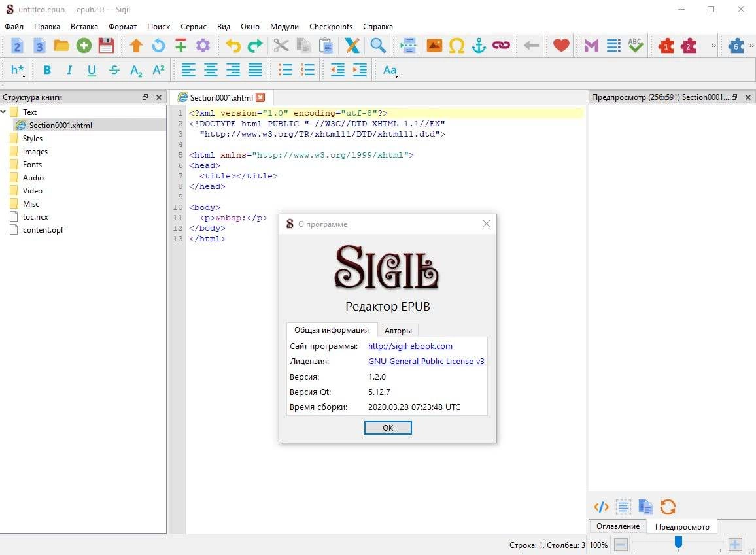Viewport: 756px width, 555px height.
Task: Zoom in with plus button
Action: point(735,545)
